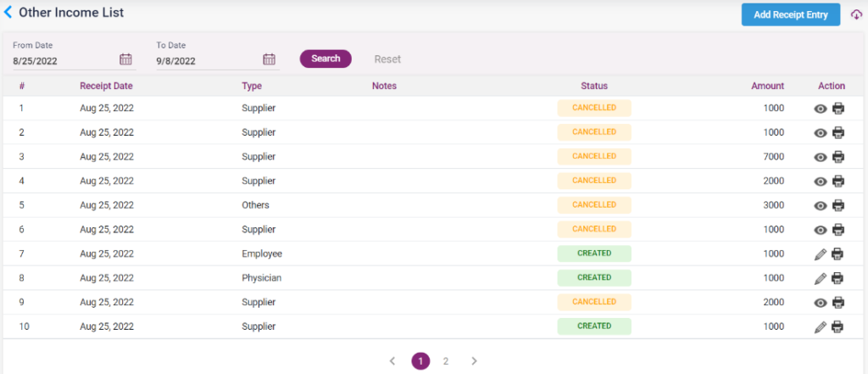Reset the date filters
The height and width of the screenshot is (374, 868).
point(387,59)
